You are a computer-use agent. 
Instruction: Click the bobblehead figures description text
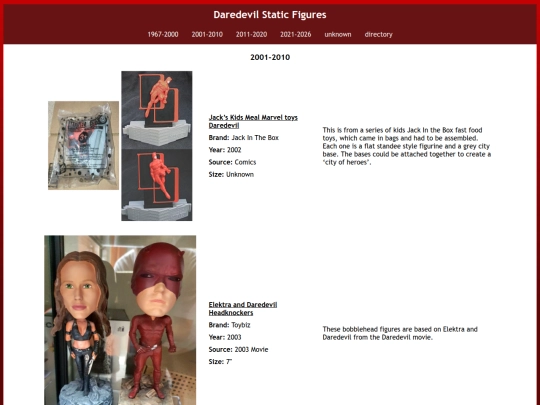coord(400,333)
